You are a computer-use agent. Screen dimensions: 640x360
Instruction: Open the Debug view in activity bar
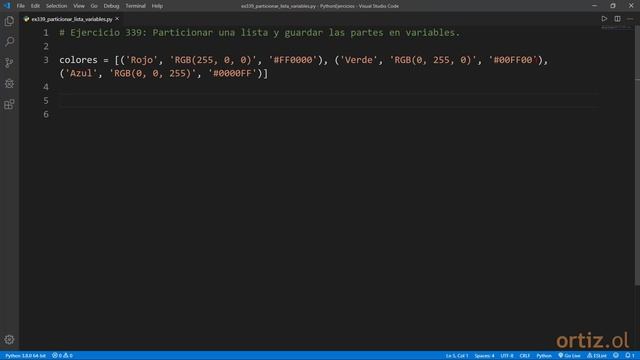(x=9, y=83)
